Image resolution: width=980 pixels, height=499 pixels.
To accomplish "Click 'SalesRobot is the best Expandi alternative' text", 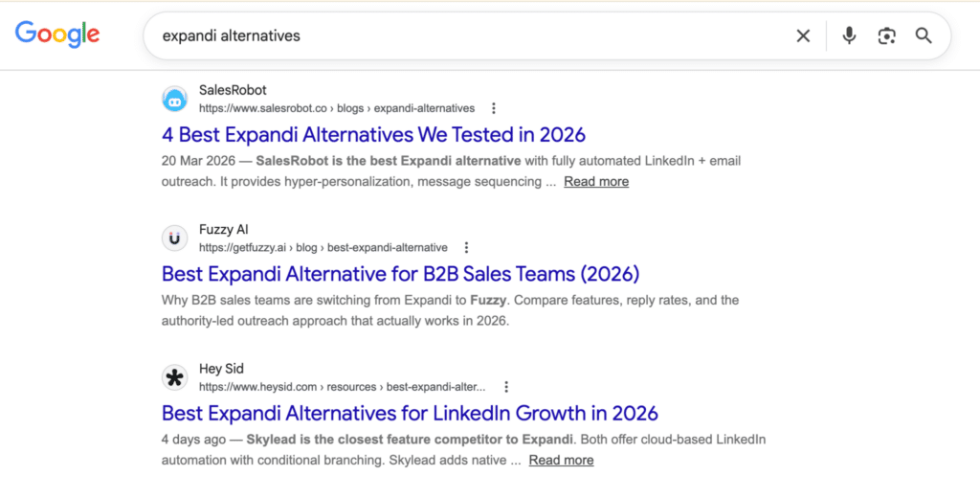I will click(x=389, y=161).
